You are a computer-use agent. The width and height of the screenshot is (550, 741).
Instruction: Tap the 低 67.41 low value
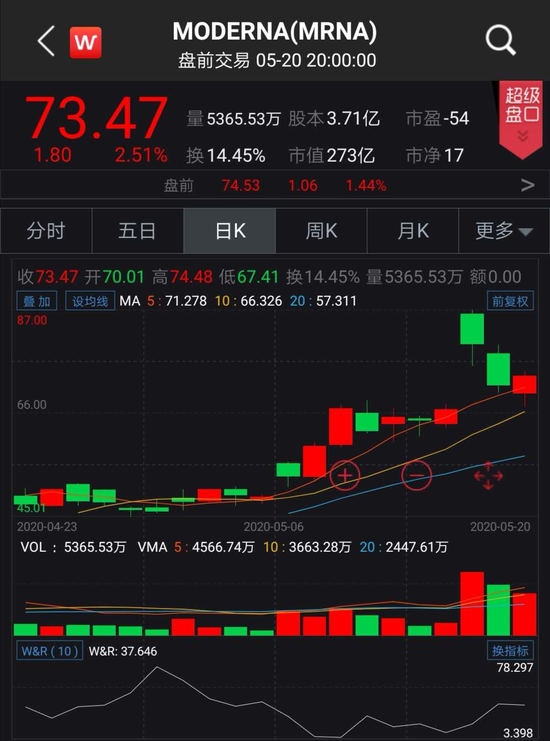coord(249,277)
